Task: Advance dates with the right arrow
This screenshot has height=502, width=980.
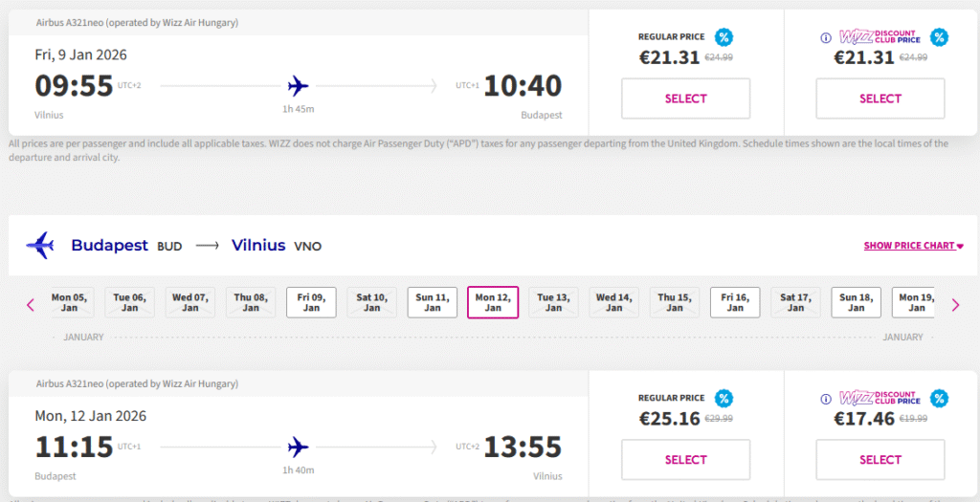Action: coord(955,305)
